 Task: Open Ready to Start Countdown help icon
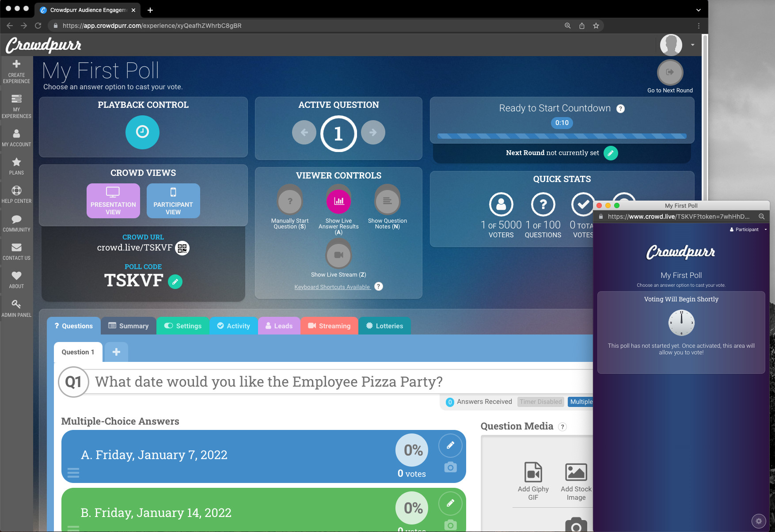coord(620,109)
